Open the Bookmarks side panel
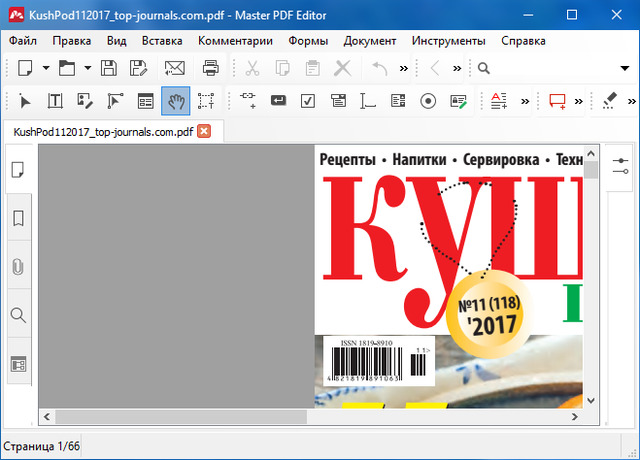640x460 pixels. point(18,218)
